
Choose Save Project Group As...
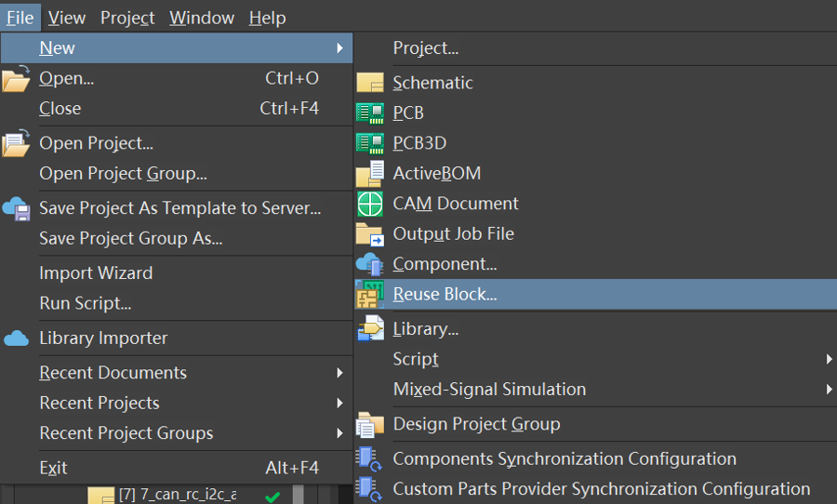pyautogui.click(x=177, y=238)
